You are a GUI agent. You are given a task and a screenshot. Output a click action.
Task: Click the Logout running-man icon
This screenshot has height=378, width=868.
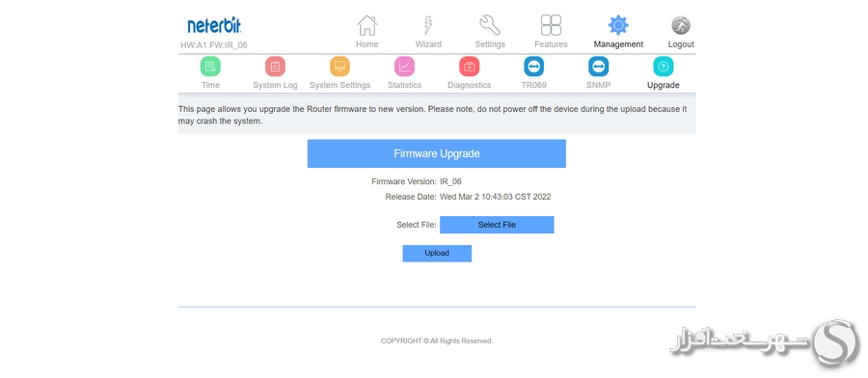click(681, 25)
